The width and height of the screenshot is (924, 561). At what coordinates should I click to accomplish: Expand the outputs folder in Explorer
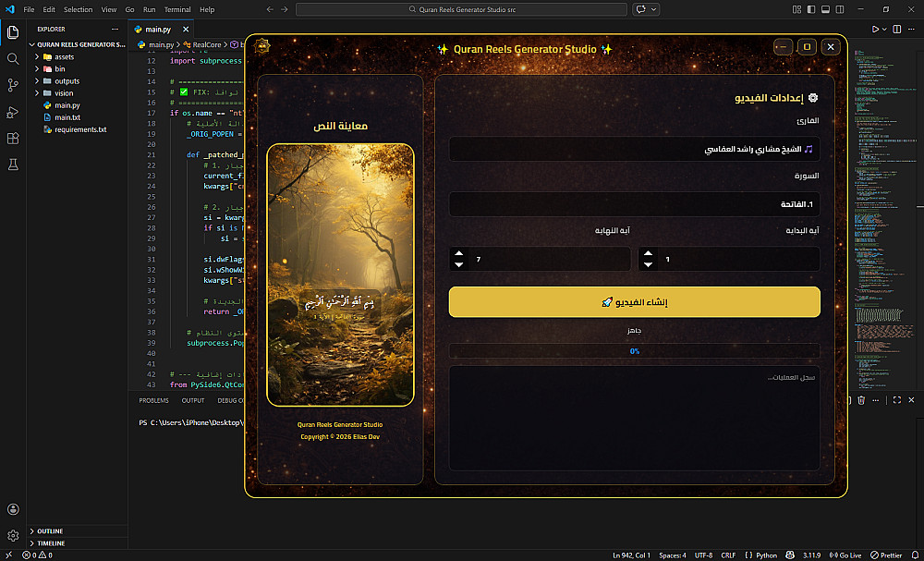pyautogui.click(x=67, y=80)
